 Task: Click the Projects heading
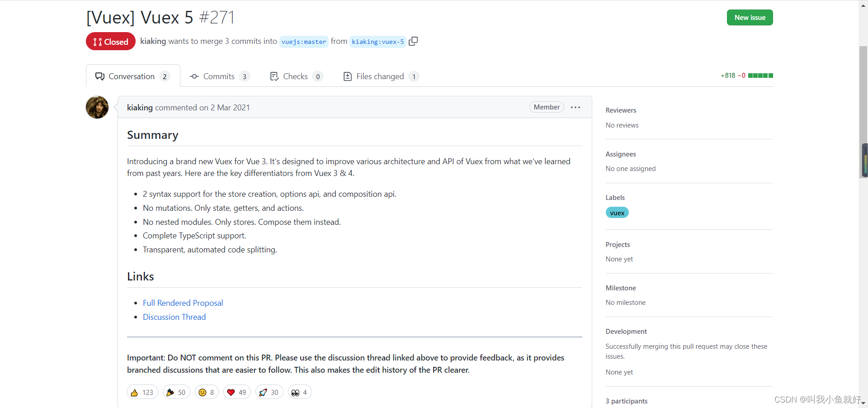tap(618, 245)
